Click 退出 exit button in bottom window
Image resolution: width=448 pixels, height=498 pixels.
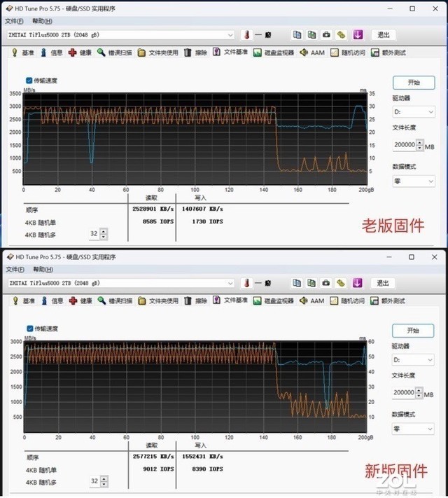pyautogui.click(x=383, y=283)
